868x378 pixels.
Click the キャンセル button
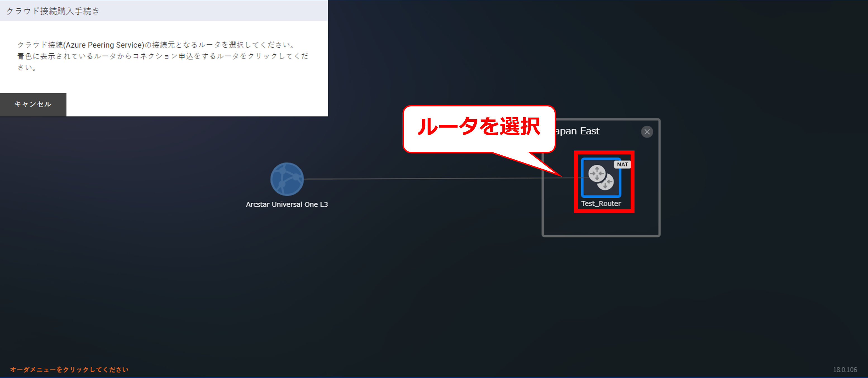[33, 104]
